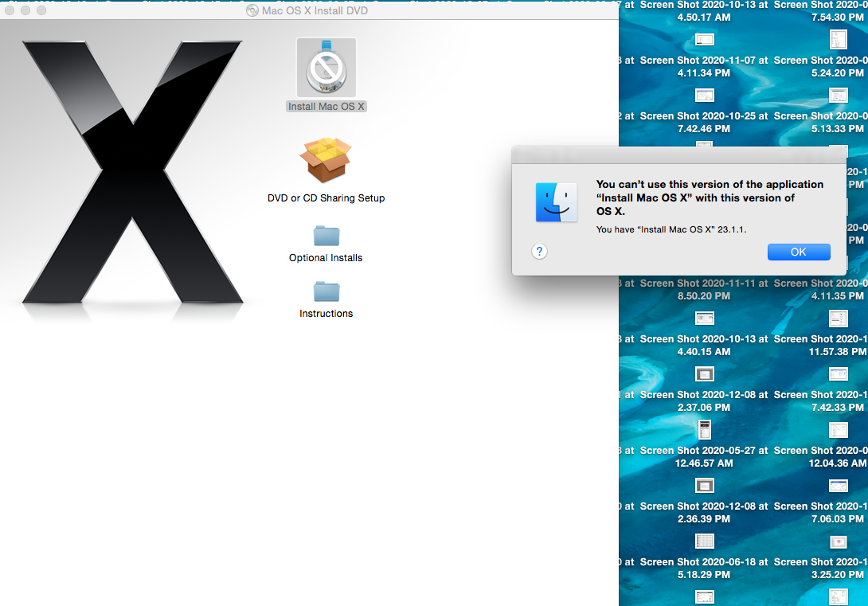The image size is (868, 606).
Task: Click OK in the error dialog
Action: coord(798,252)
